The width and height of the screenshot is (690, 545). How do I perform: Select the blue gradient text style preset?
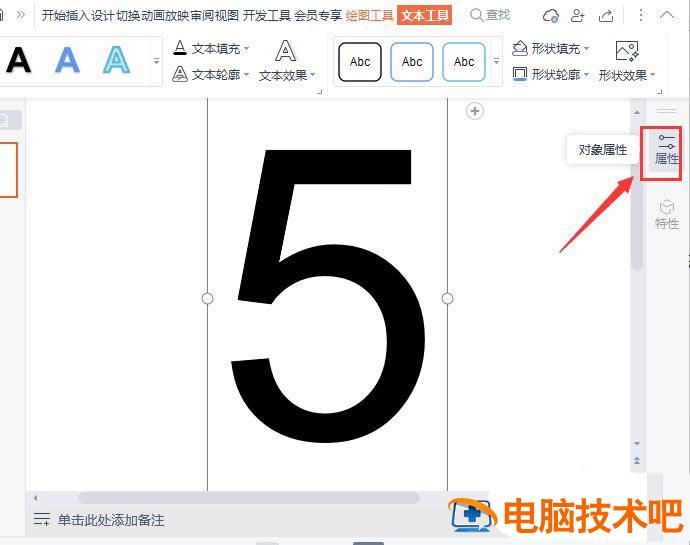tap(67, 60)
